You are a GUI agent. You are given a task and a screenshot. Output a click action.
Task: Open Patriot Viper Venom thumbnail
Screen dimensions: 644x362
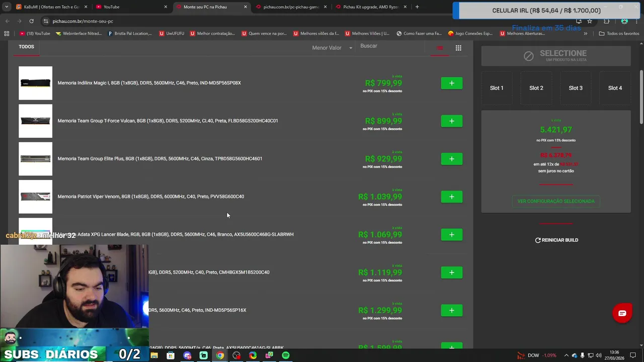tap(35, 197)
